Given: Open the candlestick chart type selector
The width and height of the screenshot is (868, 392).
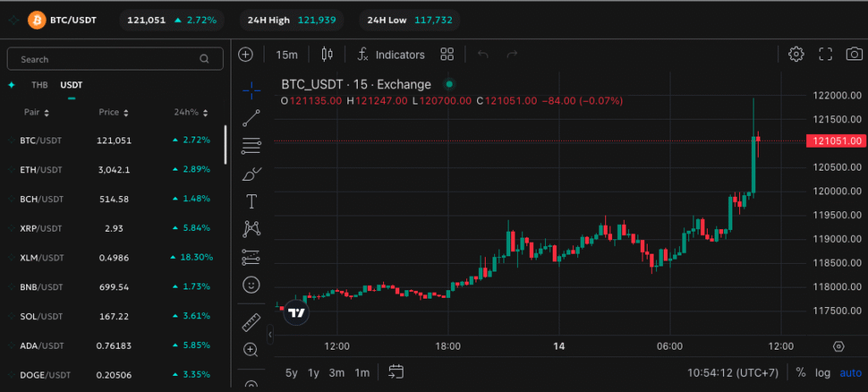Looking at the screenshot, I should [327, 54].
